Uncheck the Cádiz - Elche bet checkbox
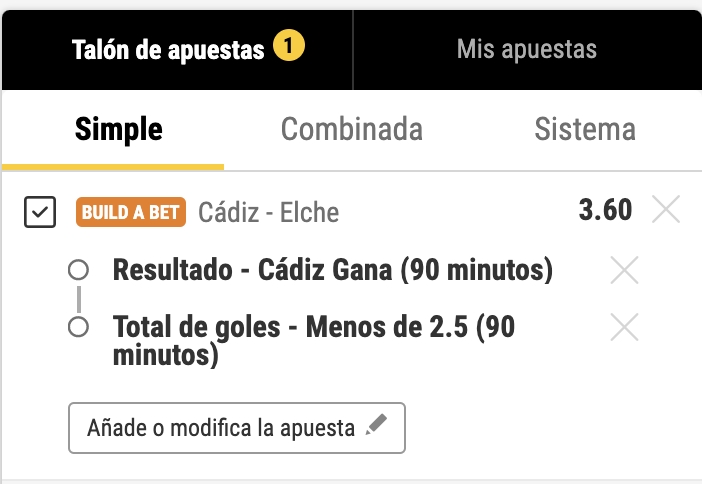This screenshot has width=702, height=484. coord(40,212)
